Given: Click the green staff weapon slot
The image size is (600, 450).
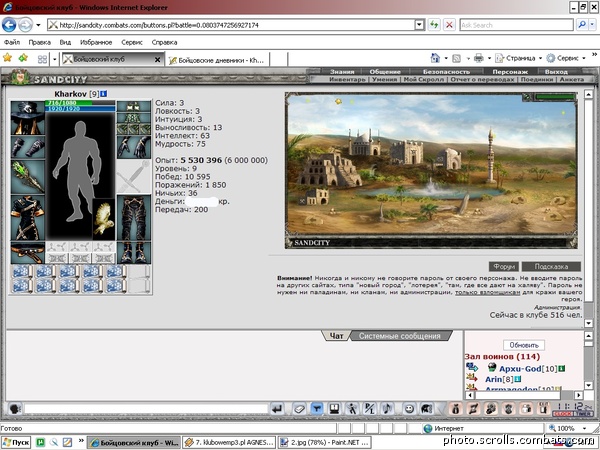Looking at the screenshot, I should pyautogui.click(x=28, y=177).
